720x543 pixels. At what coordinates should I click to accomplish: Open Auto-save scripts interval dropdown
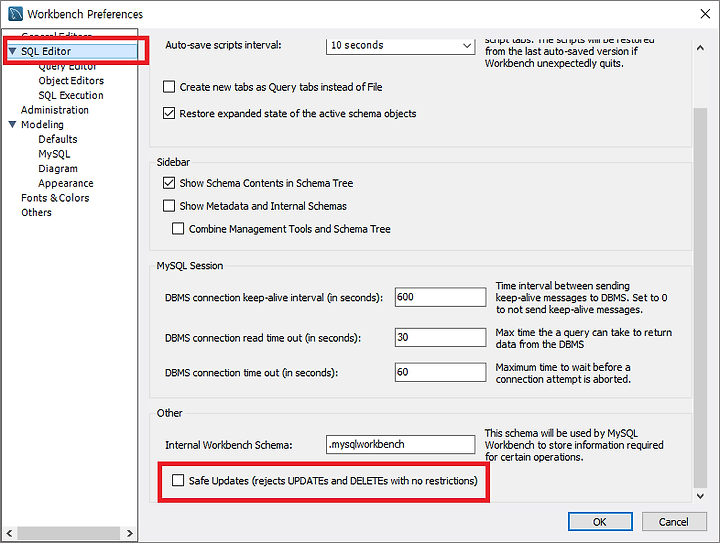pos(400,45)
